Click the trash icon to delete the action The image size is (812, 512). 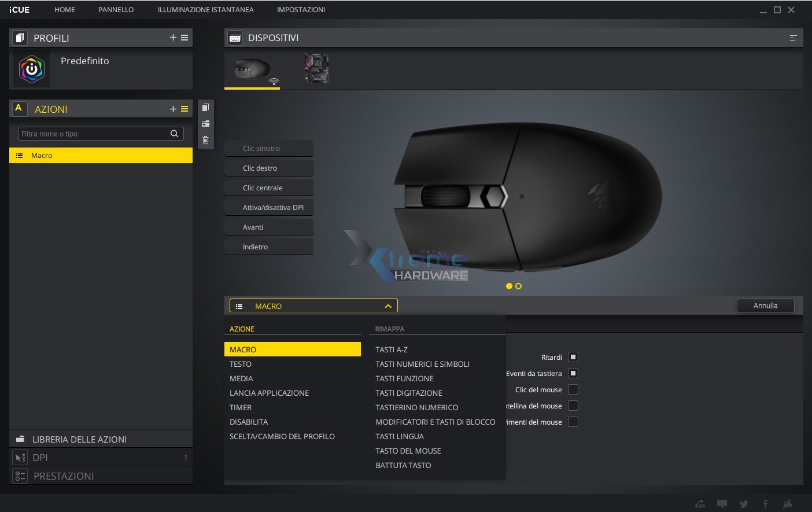[205, 139]
